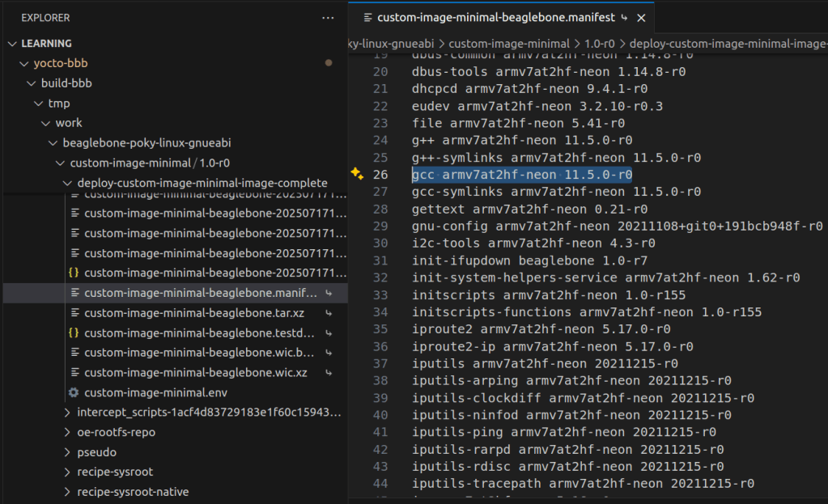Collapse the LEARNING workspace section
828x504 pixels.
(11, 44)
